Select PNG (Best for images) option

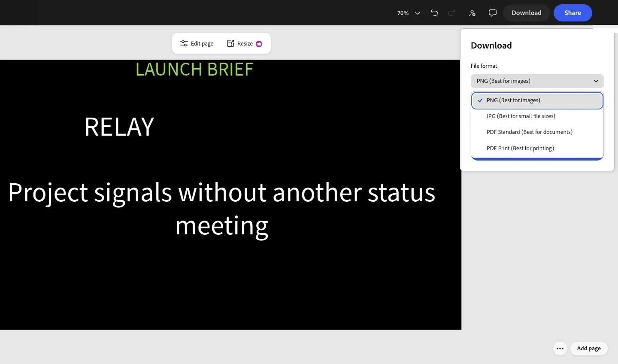(x=537, y=100)
